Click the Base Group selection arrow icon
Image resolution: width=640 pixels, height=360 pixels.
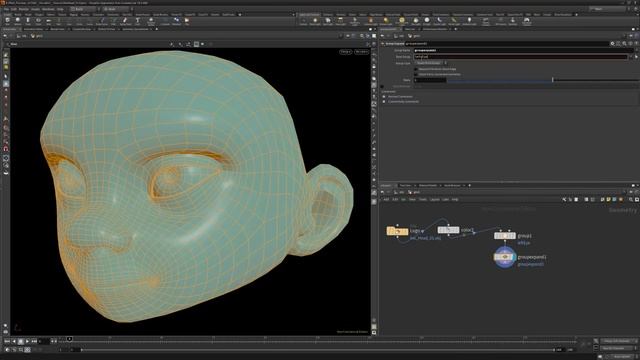coord(636,57)
